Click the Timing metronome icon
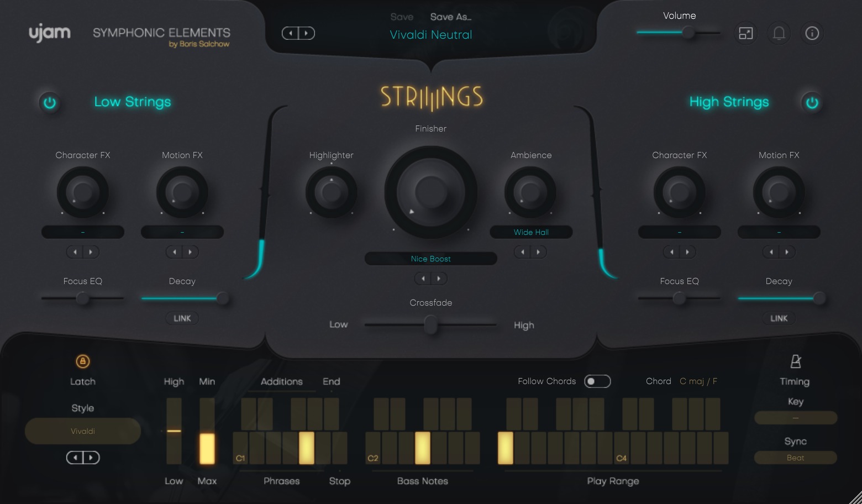The height and width of the screenshot is (504, 862). pos(795,361)
